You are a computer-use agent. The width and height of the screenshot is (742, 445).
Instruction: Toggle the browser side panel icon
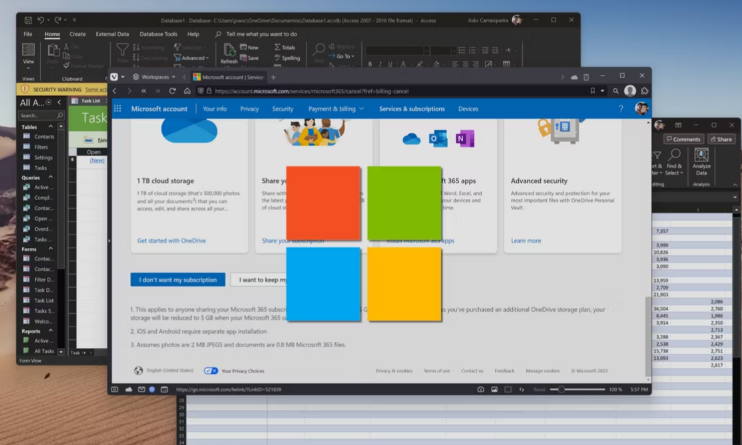115,389
